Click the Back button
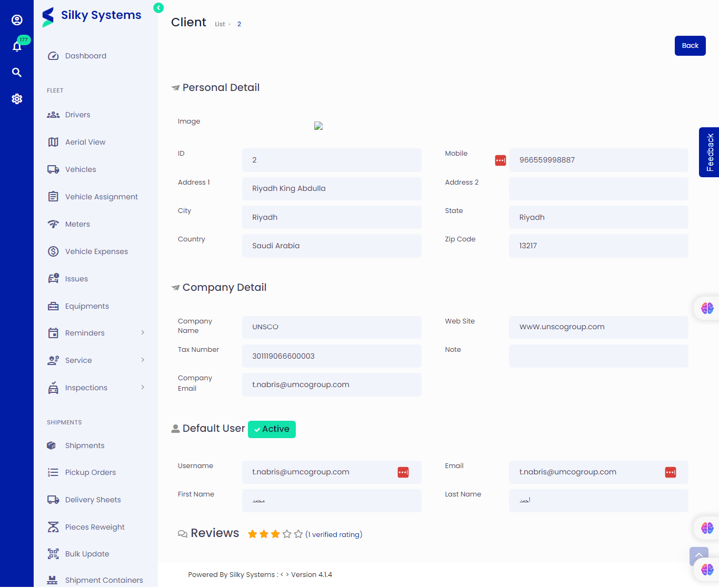Screen dimensions: 719x588 690,46
